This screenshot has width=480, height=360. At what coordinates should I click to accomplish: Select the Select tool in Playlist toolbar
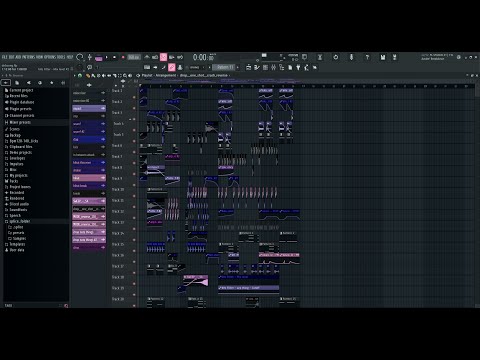click(x=120, y=76)
